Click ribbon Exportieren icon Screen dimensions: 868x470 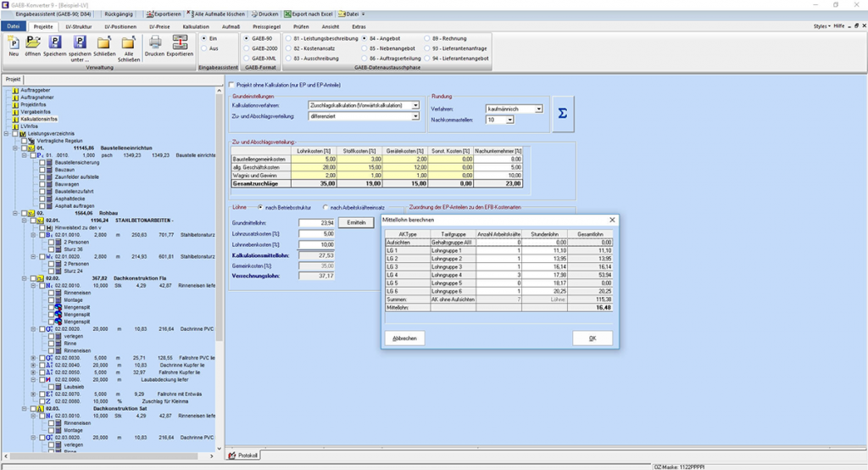point(180,46)
